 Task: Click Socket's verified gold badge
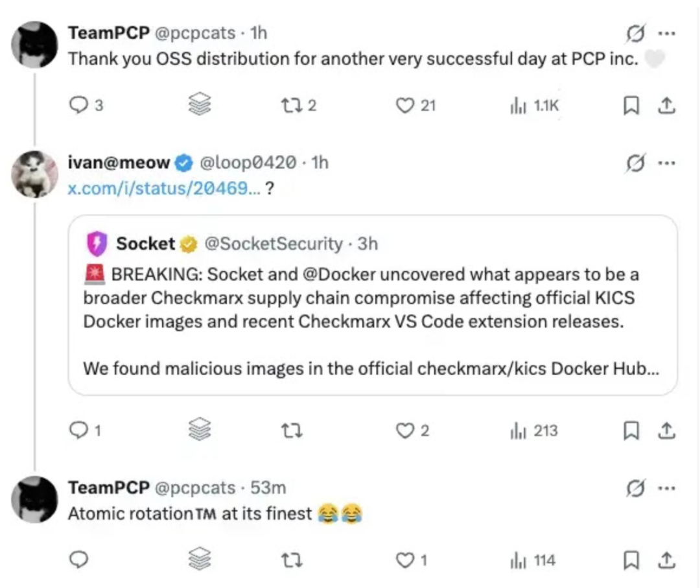coord(188,244)
